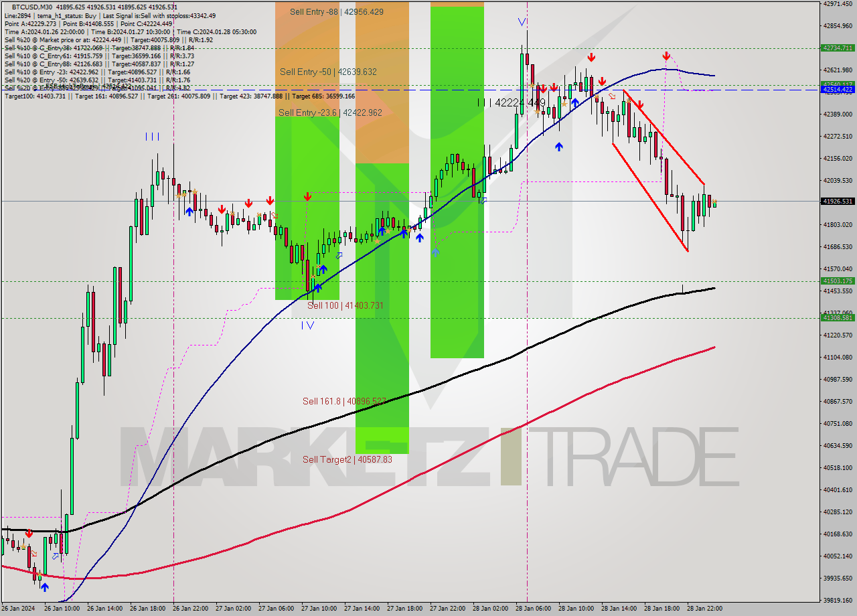Click the current price tag 41926.531
The width and height of the screenshot is (857, 616).
pyautogui.click(x=838, y=201)
